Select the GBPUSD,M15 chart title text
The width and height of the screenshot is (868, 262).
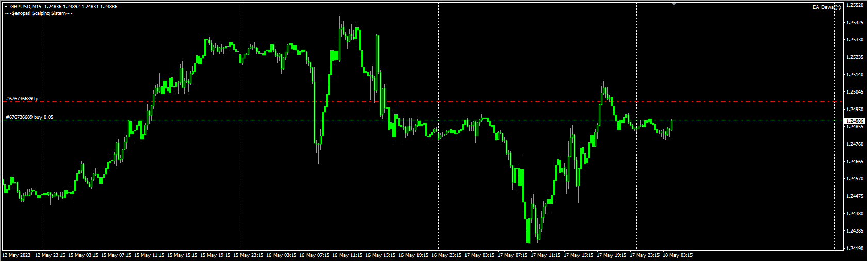pos(26,7)
